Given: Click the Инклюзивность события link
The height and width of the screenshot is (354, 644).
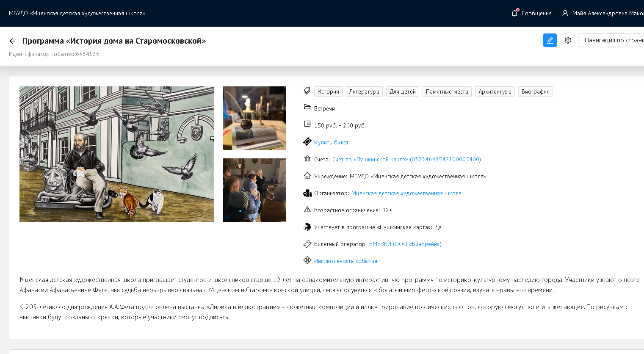Looking at the screenshot, I should coord(345,261).
